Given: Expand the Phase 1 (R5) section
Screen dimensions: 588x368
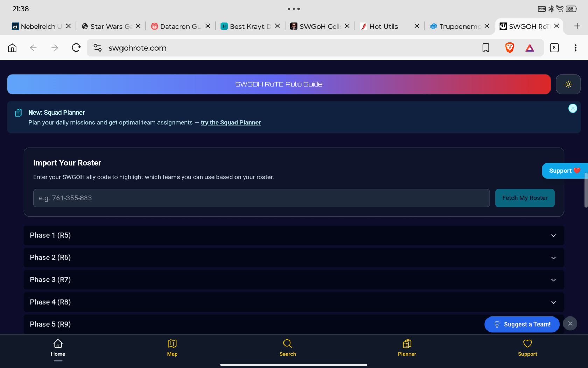Looking at the screenshot, I should pyautogui.click(x=294, y=235).
